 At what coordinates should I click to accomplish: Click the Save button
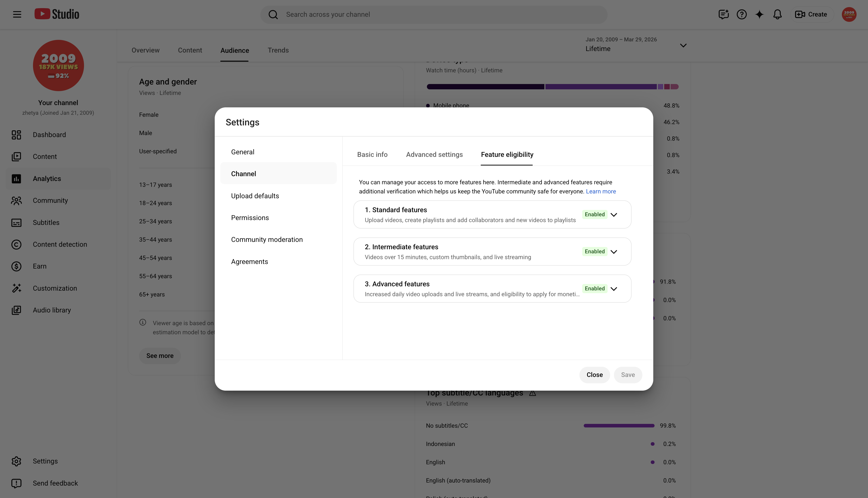(628, 375)
